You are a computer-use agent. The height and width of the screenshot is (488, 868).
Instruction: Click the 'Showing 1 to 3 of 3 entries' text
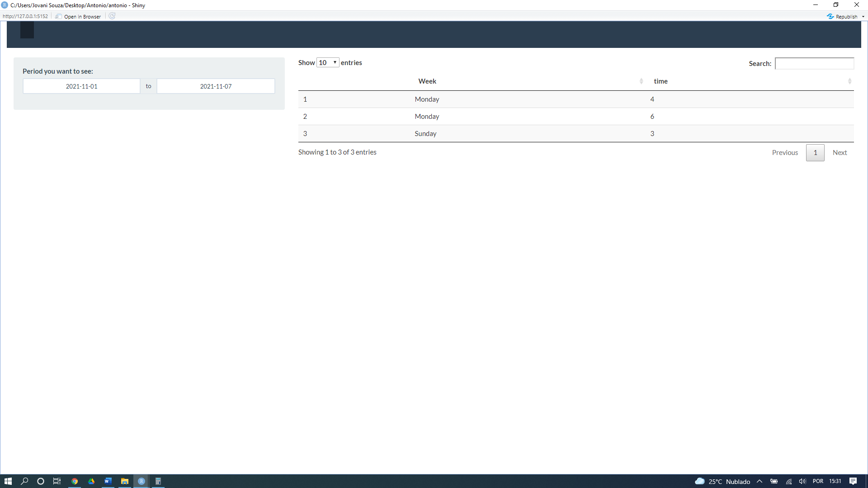pyautogui.click(x=337, y=152)
